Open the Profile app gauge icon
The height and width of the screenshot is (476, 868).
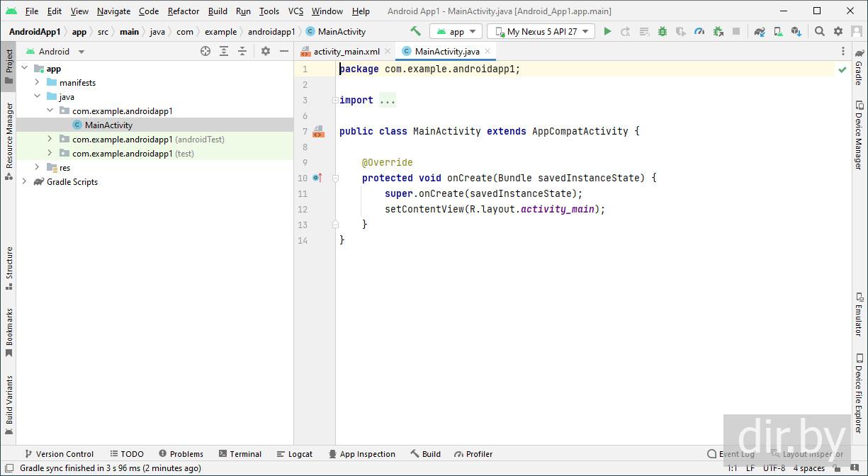tap(699, 31)
